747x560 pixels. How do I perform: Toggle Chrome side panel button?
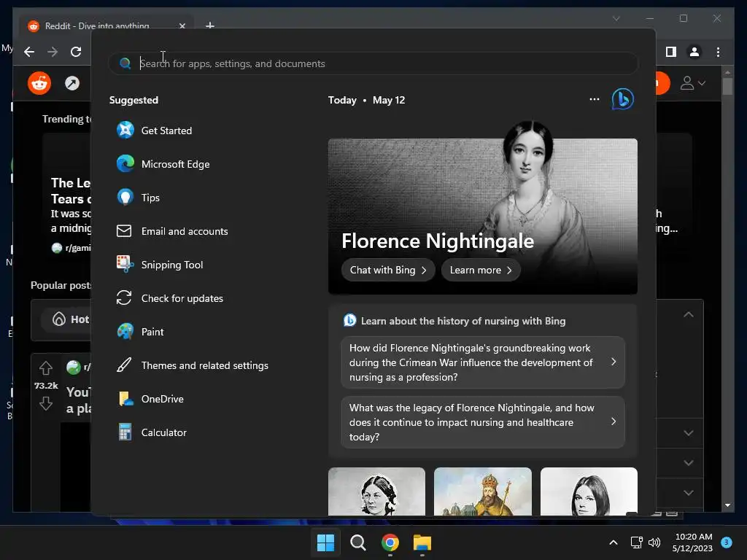pos(671,52)
